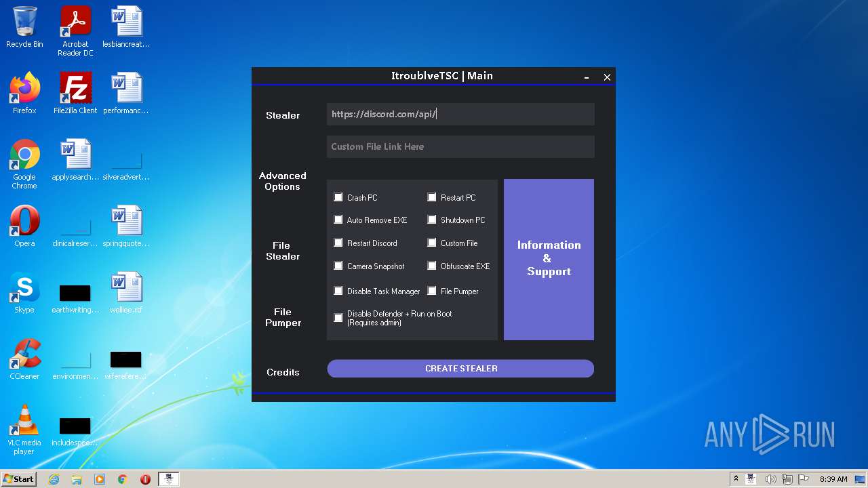868x488 pixels.
Task: Expand the hidden tray icons arrow
Action: click(736, 479)
